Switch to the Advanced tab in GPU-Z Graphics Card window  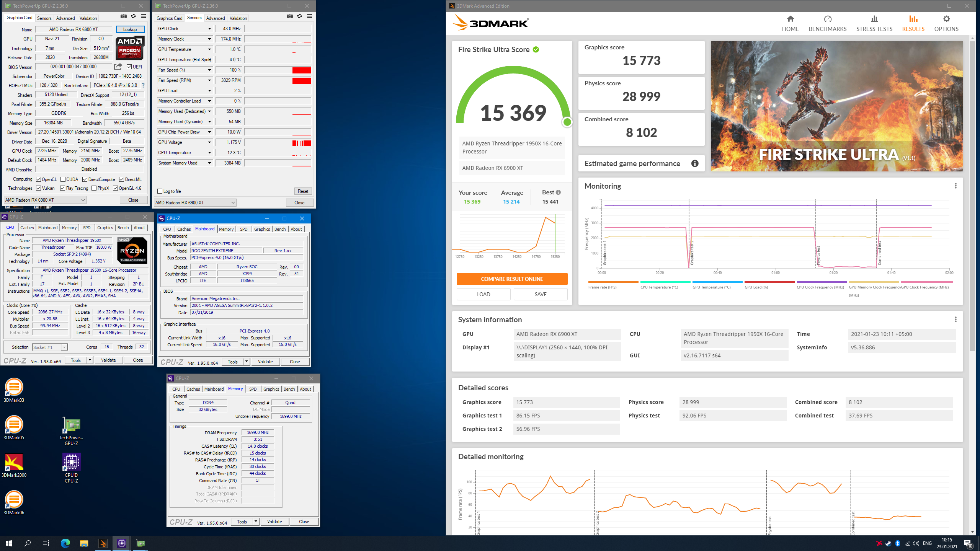[65, 18]
